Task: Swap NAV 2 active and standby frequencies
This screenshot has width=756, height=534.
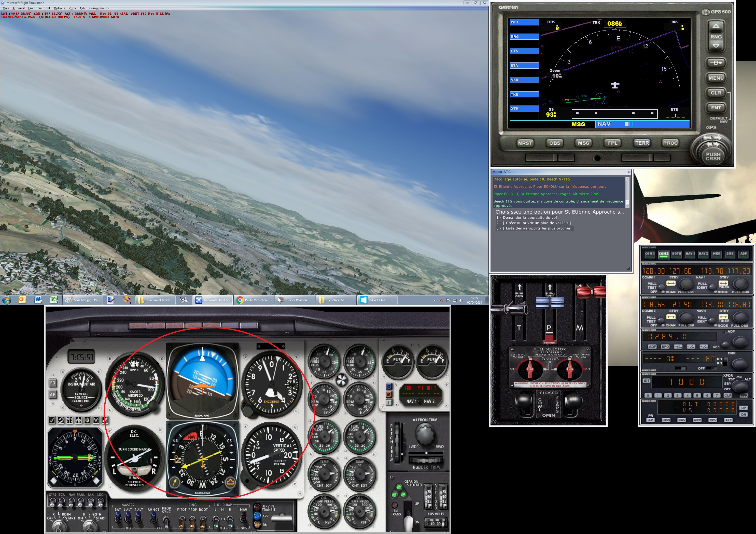Action: pos(723,317)
